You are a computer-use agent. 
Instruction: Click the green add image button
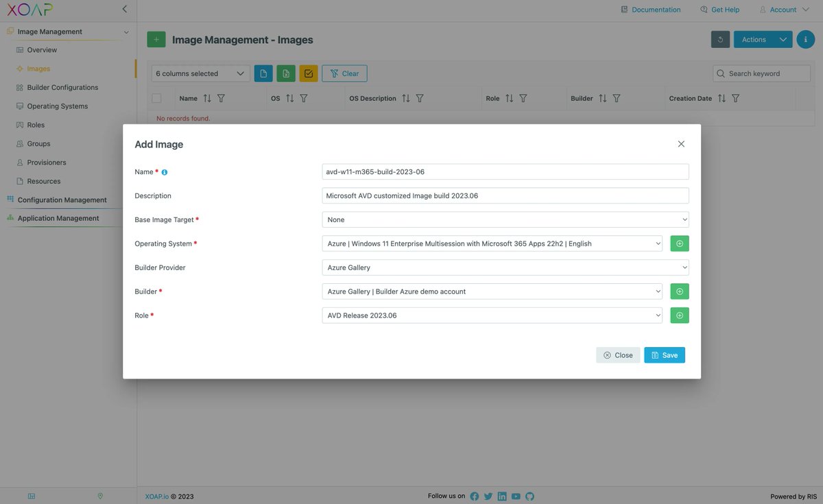156,40
